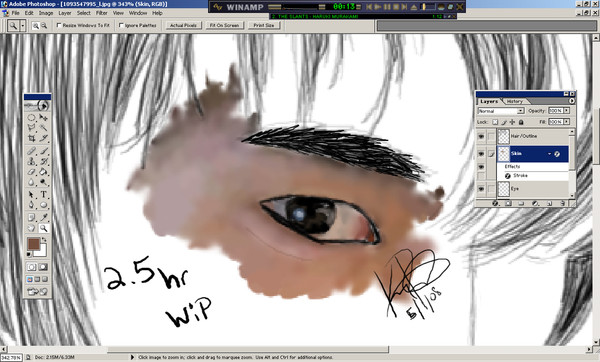Image resolution: width=600 pixels, height=362 pixels.
Task: Open the Layers palette flyout menu
Action: [x=572, y=101]
